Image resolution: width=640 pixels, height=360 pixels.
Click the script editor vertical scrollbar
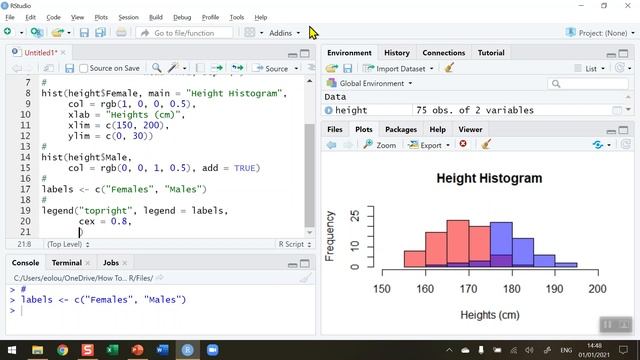309,175
